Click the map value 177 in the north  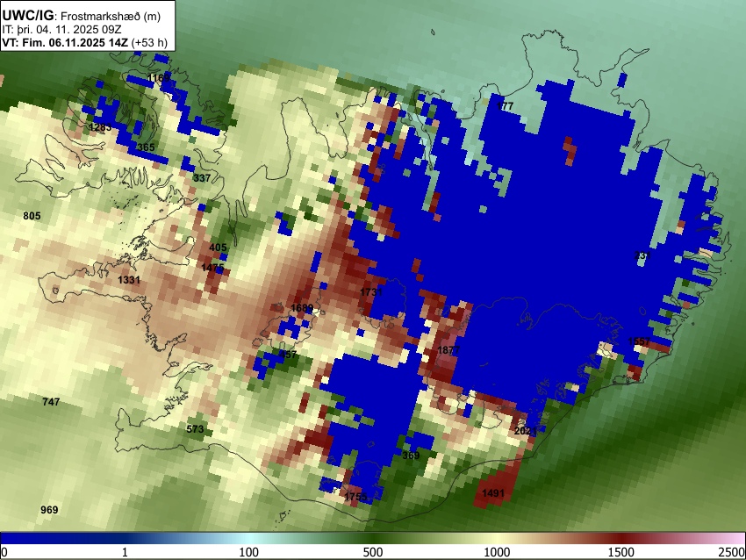point(506,106)
